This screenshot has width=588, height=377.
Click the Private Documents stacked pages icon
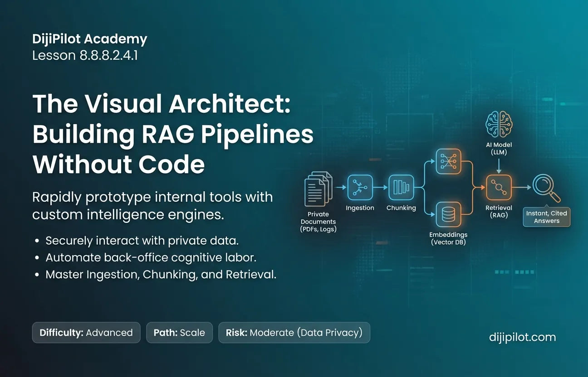(319, 188)
